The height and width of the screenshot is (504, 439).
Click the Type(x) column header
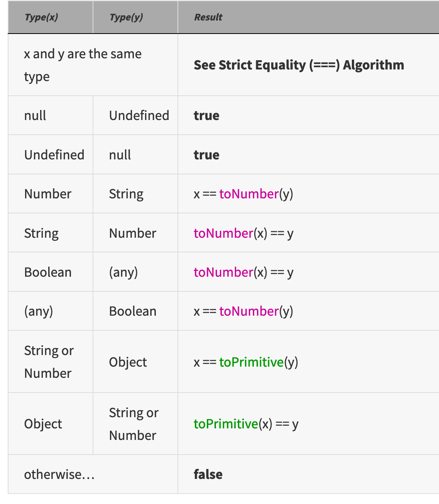[41, 17]
